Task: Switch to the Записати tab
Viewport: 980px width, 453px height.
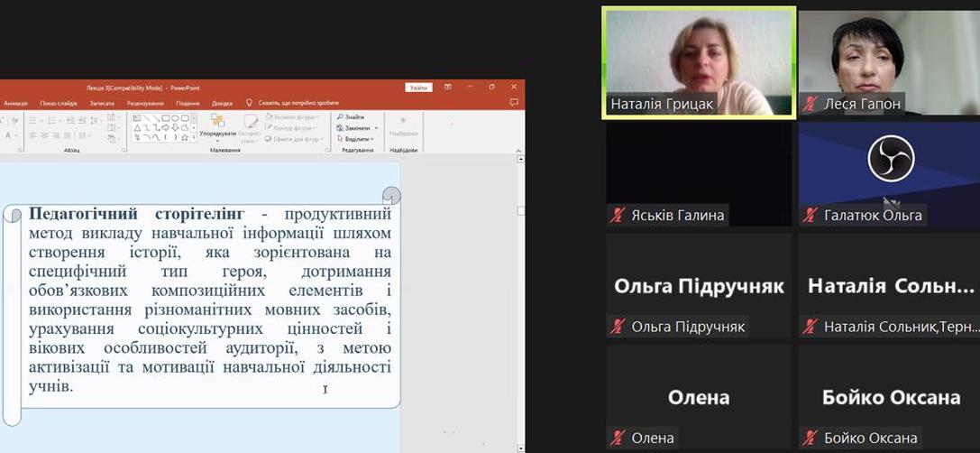Action: click(x=102, y=103)
